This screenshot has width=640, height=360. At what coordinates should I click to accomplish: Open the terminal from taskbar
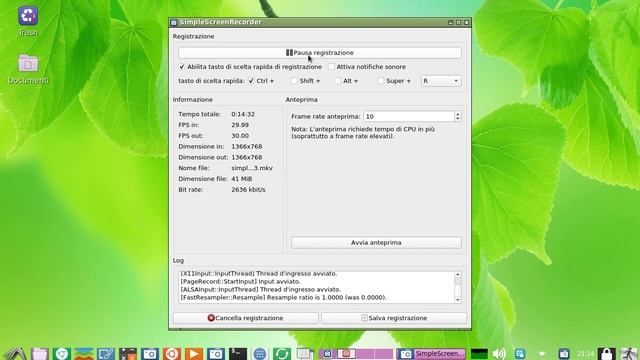coord(238,353)
